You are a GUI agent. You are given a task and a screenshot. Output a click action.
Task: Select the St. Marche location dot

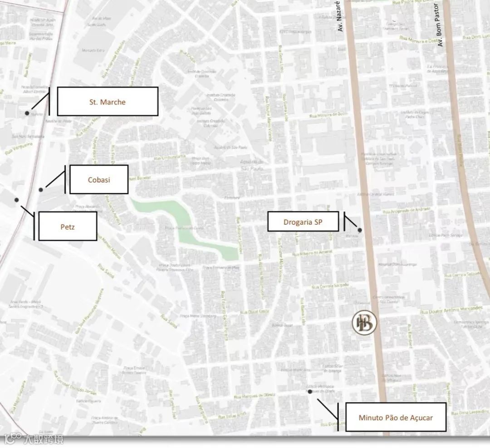coord(27,113)
